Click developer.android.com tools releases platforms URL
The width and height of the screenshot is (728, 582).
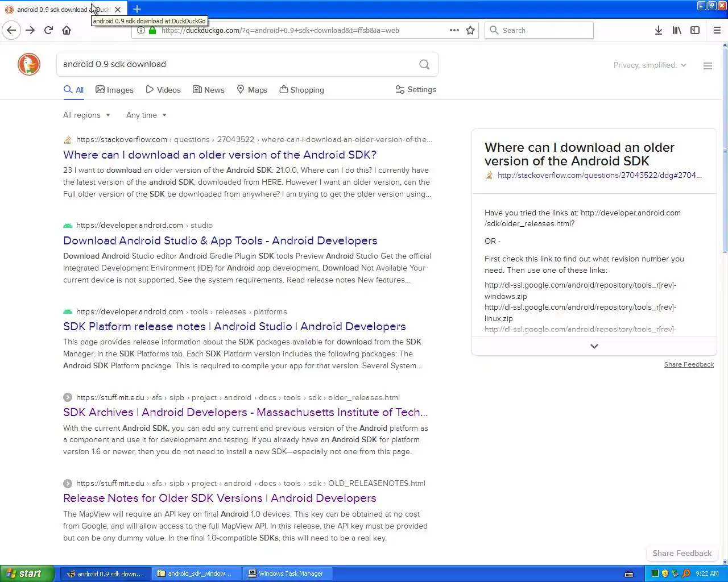tap(181, 311)
